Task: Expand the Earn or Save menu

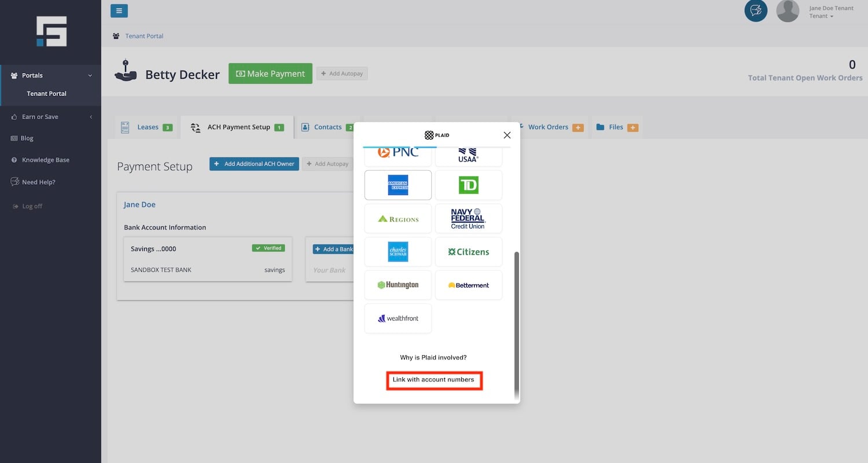Action: 50,117
